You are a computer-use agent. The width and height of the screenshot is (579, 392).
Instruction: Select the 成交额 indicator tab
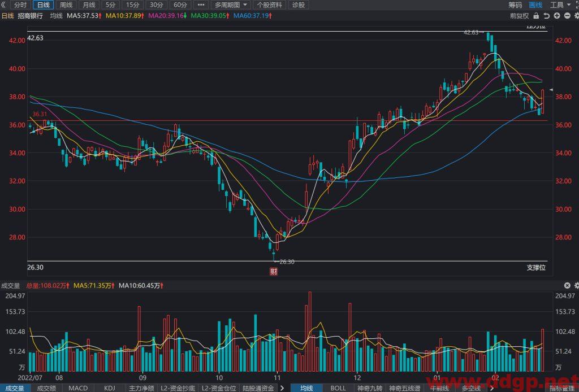46,388
